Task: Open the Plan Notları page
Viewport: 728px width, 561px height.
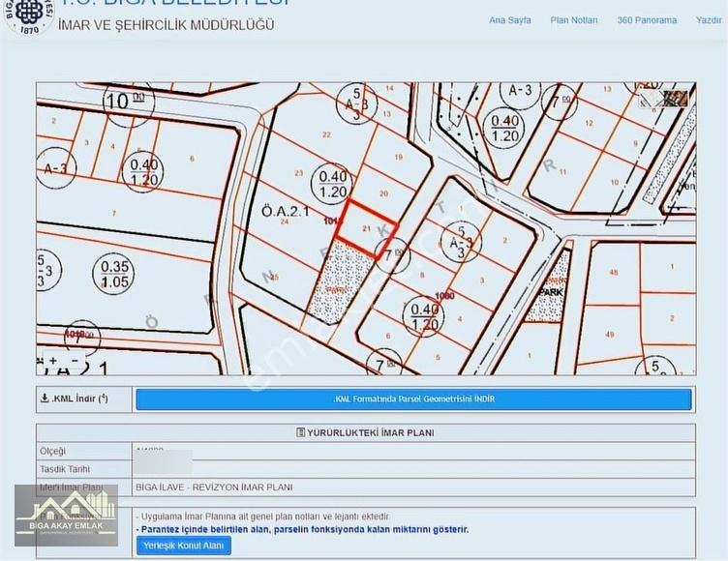Action: click(x=574, y=20)
